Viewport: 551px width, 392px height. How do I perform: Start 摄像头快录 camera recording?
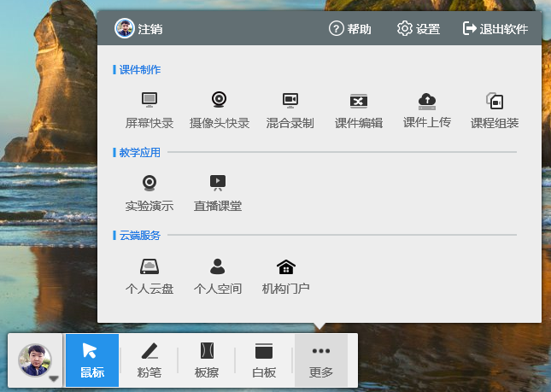tap(219, 108)
